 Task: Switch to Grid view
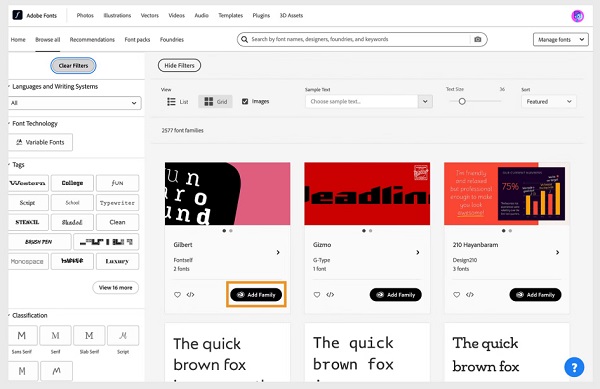pos(215,102)
